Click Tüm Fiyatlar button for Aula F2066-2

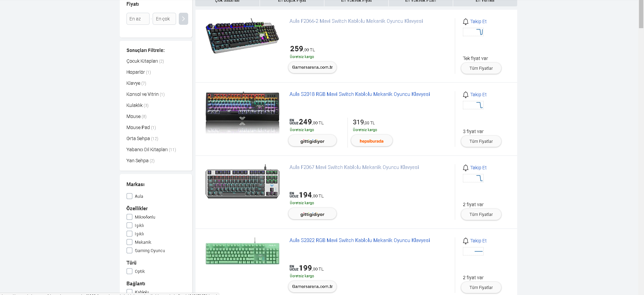click(481, 68)
